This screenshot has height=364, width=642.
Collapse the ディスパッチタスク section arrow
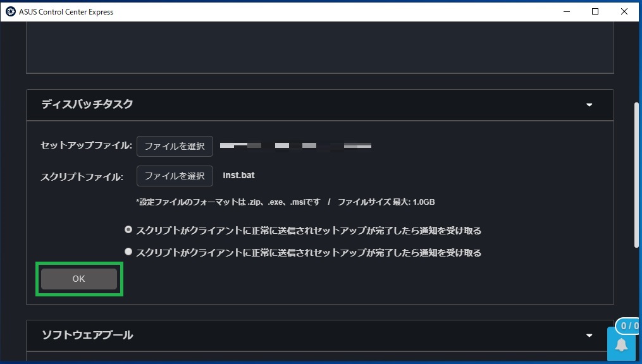pyautogui.click(x=589, y=105)
